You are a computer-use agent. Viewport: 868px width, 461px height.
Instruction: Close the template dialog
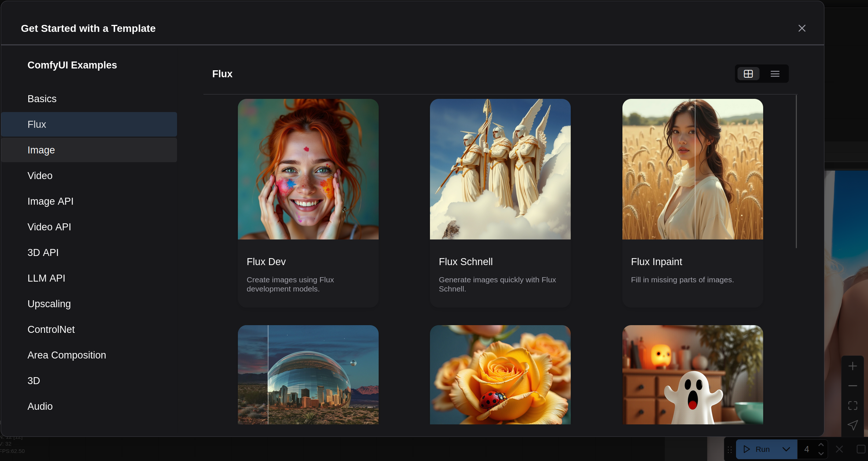pos(802,28)
